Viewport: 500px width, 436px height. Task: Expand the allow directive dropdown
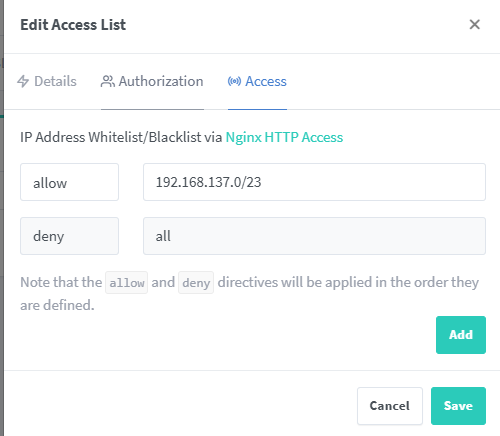[69, 182]
